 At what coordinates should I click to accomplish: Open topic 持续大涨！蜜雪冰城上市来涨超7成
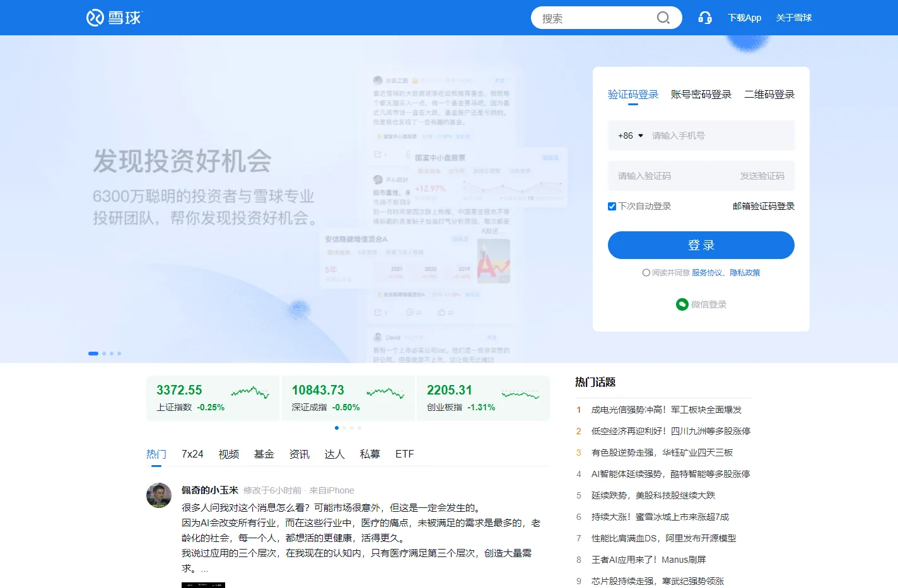[660, 517]
